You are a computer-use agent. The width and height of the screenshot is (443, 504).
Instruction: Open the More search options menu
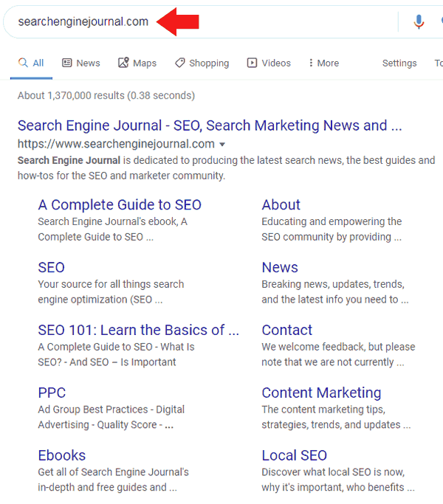[x=324, y=63]
